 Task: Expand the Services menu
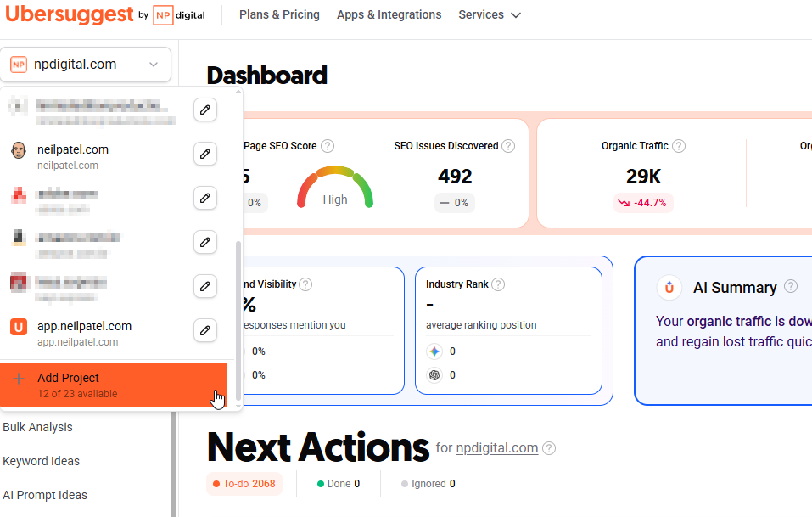490,15
